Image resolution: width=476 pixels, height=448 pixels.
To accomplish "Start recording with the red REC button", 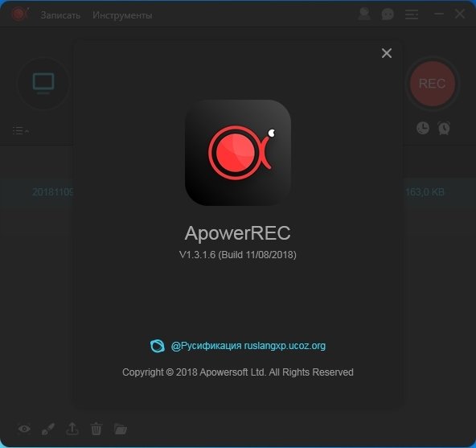I will [x=433, y=84].
